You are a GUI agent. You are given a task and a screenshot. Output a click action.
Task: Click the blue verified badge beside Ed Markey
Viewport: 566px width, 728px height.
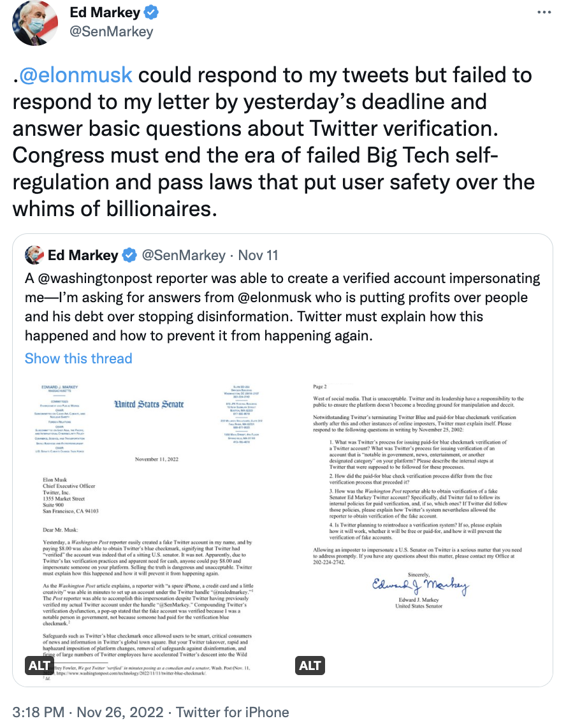coord(151,13)
